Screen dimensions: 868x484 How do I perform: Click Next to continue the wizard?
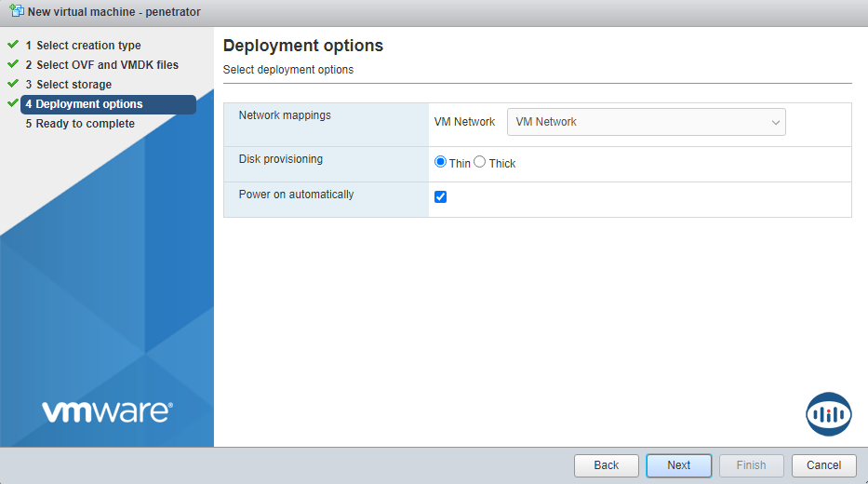(678, 465)
